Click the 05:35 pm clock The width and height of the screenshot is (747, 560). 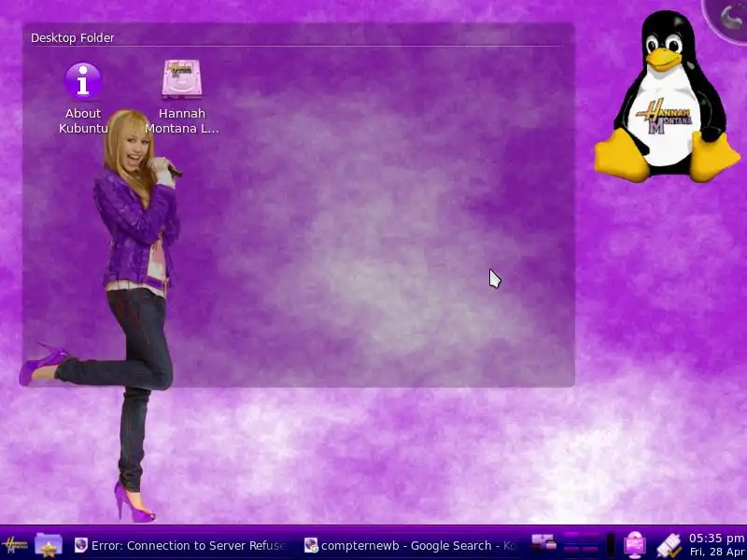(716, 539)
